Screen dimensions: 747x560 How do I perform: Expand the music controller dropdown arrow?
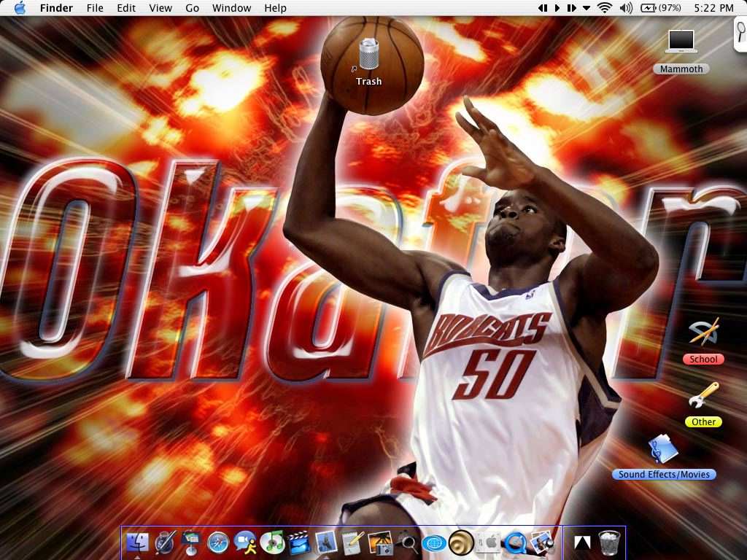point(587,8)
